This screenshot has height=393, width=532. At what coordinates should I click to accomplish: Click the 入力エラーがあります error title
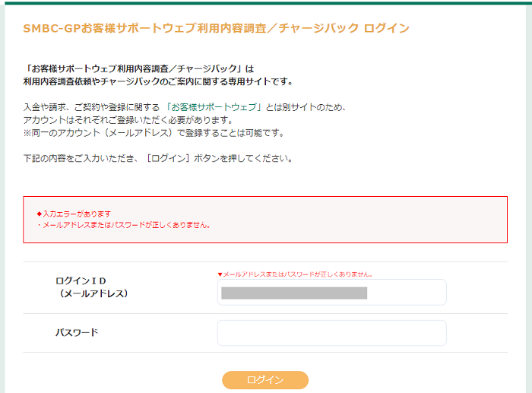point(77,214)
